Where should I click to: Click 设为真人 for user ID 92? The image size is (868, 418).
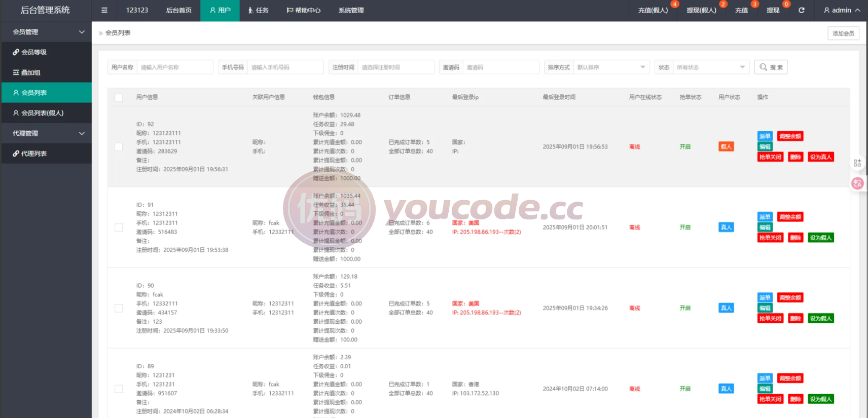[821, 157]
